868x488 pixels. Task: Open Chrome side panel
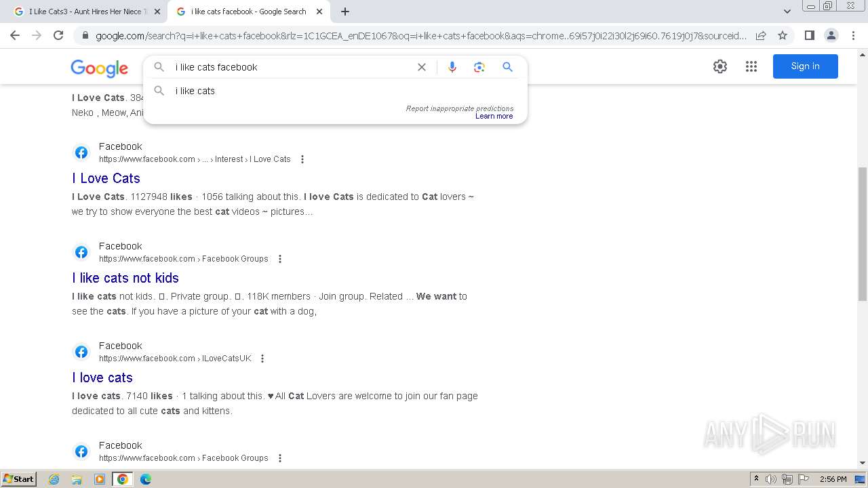[809, 35]
